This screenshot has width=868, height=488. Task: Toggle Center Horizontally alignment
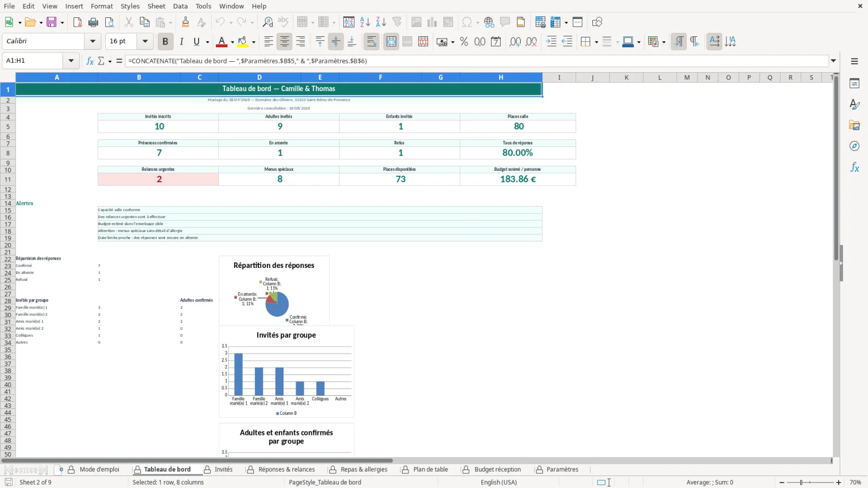(x=284, y=42)
